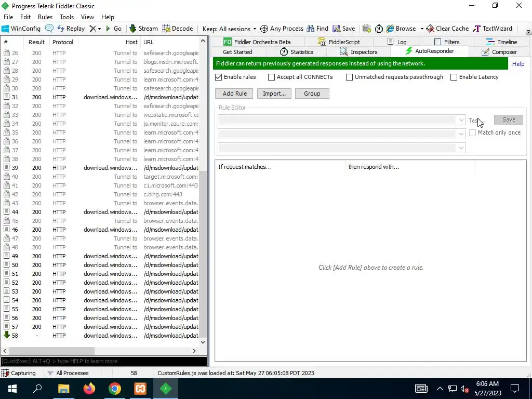
Task: Launch Firefox from the taskbar
Action: coord(89,389)
